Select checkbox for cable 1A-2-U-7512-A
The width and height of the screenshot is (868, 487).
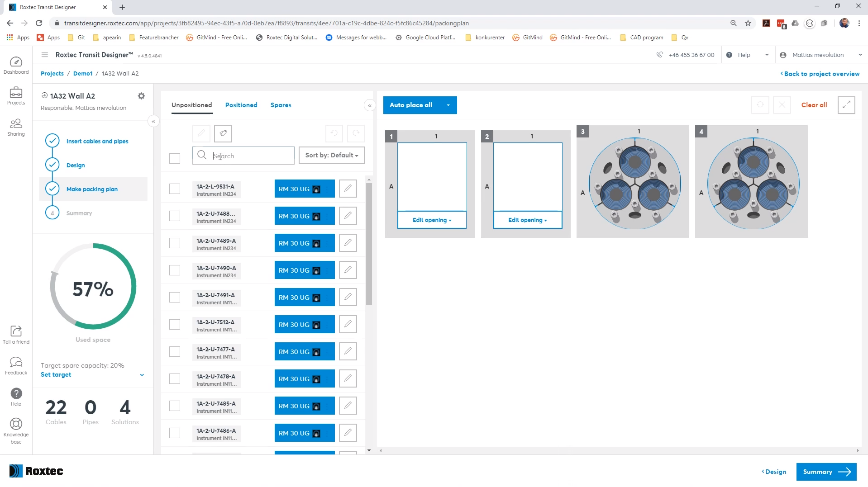pyautogui.click(x=175, y=324)
